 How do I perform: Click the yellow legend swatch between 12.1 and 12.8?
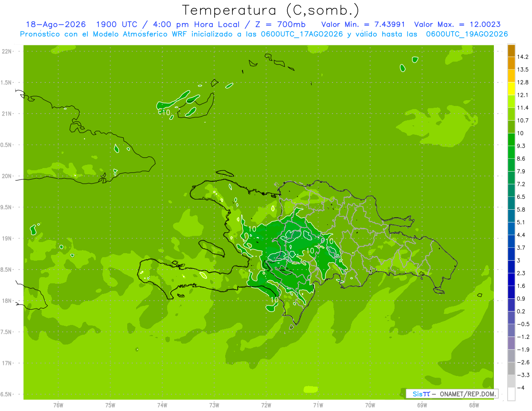click(511, 89)
